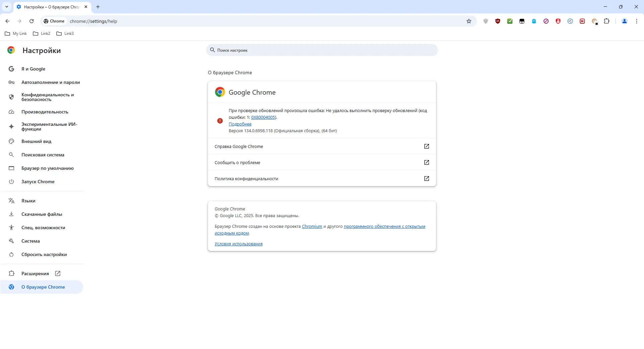Viewport: 644px width, 349px height.
Task: Open the Tampermonkey extension icon
Action: [522, 21]
